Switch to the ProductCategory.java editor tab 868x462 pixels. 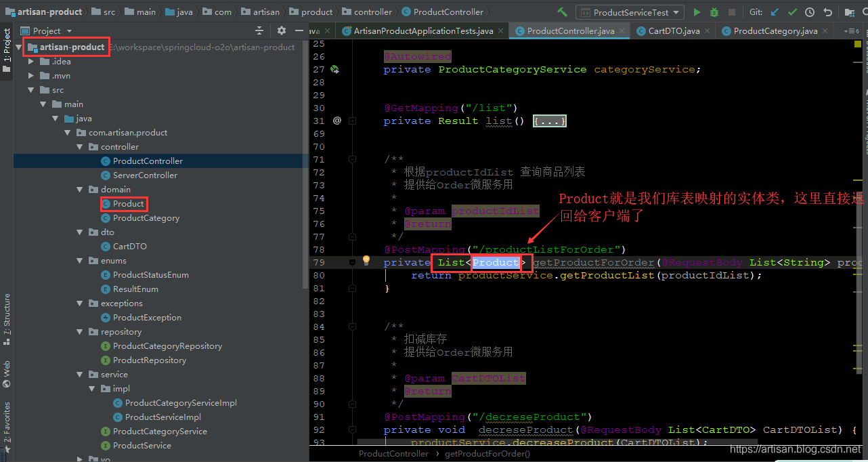(x=775, y=30)
